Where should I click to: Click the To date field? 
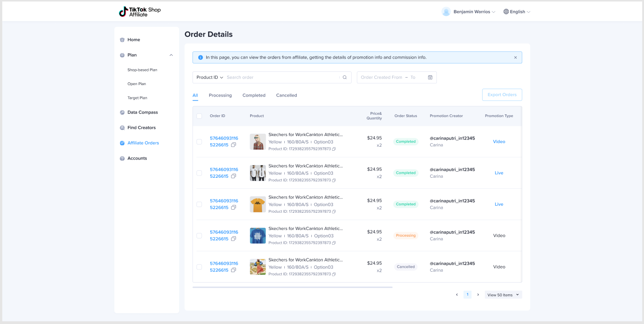413,78
